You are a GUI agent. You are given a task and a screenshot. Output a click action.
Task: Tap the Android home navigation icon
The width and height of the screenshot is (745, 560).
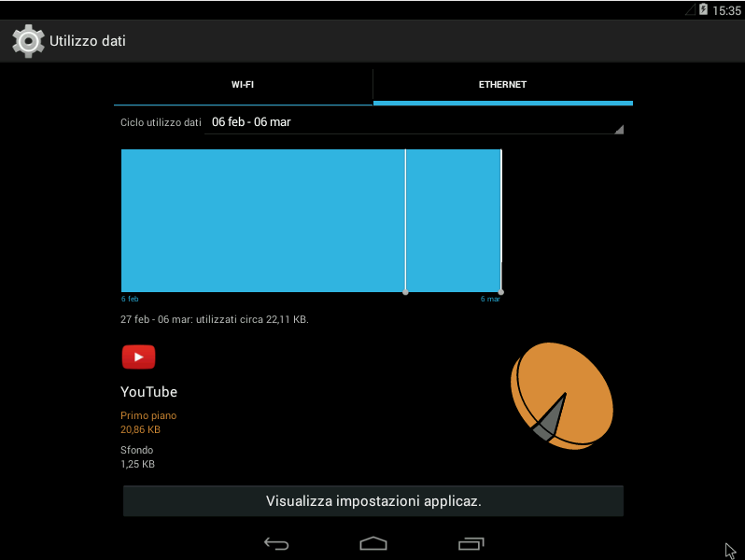pyautogui.click(x=373, y=543)
